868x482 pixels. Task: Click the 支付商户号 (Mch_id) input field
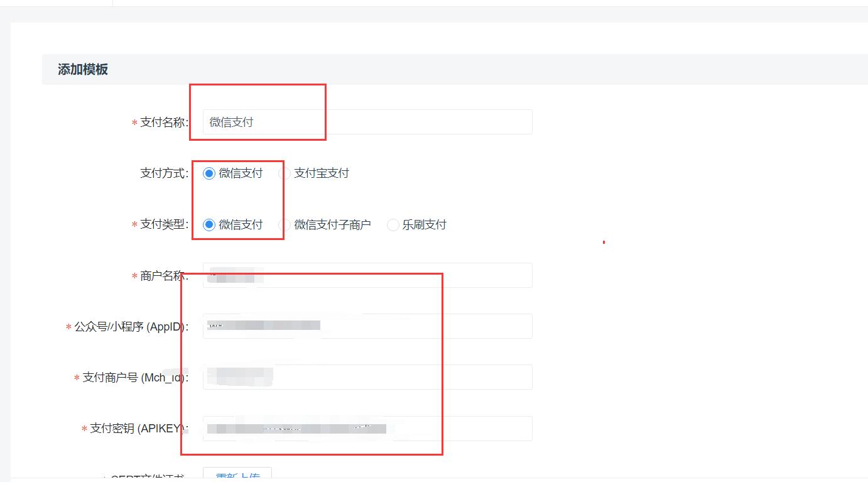click(x=367, y=377)
